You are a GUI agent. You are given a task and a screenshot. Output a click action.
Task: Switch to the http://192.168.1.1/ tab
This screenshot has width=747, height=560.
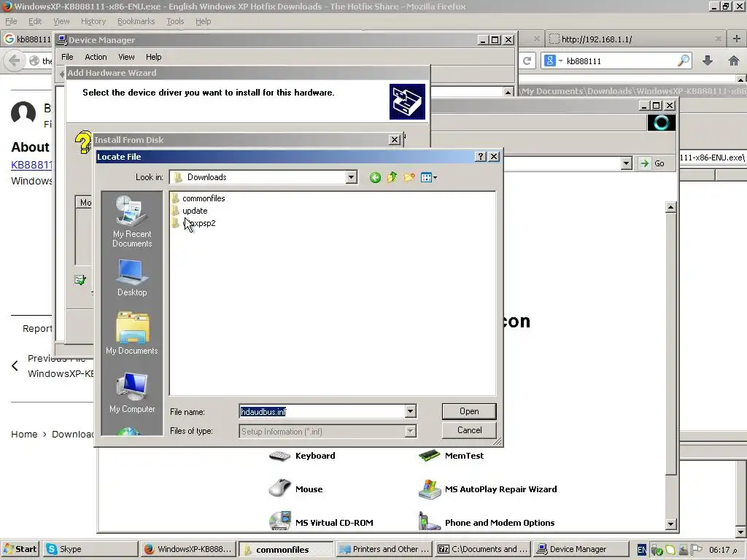pyautogui.click(x=635, y=39)
